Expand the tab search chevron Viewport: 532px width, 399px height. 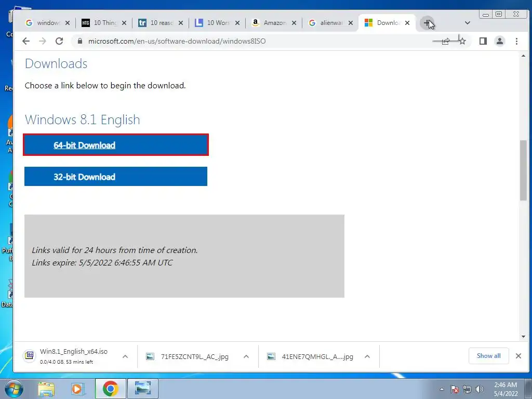coord(467,23)
